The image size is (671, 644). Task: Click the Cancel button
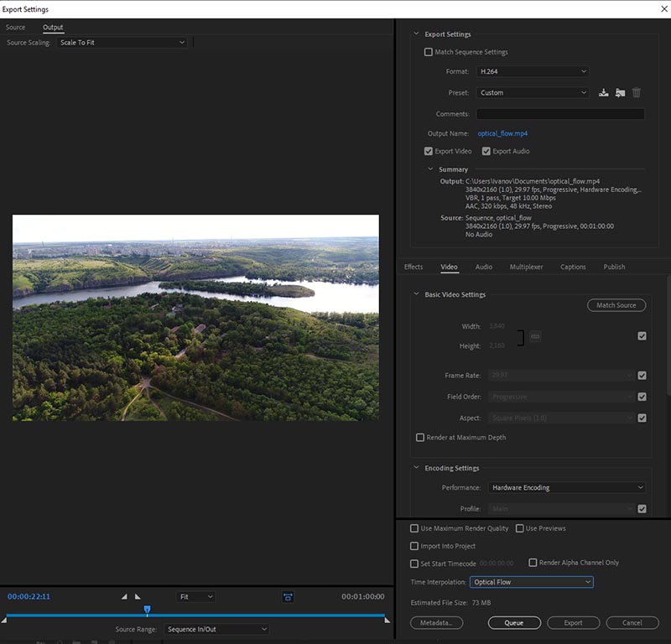click(632, 622)
